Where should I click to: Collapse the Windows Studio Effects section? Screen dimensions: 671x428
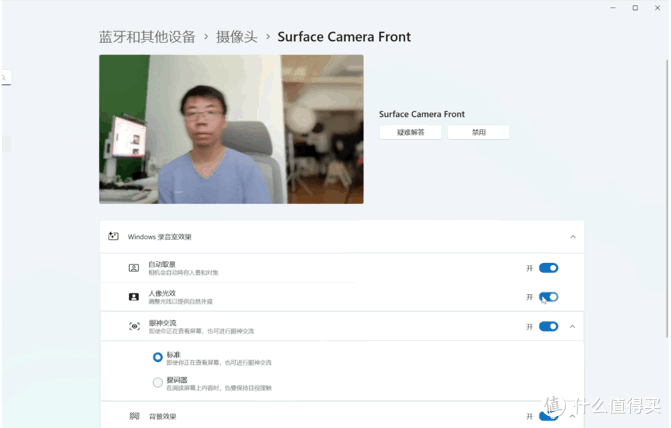point(573,237)
